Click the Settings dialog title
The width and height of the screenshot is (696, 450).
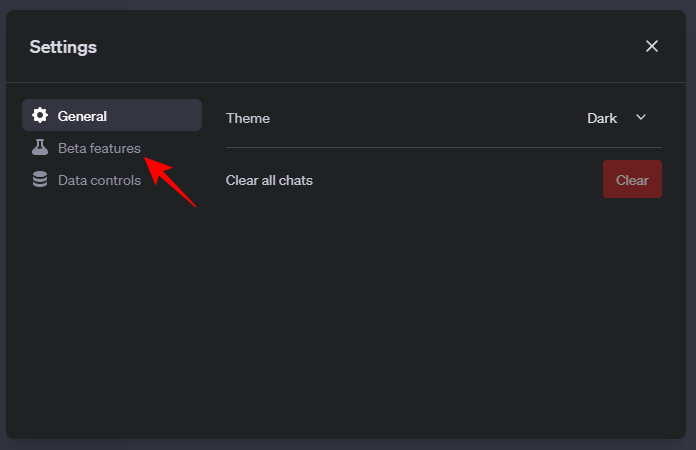tap(63, 46)
